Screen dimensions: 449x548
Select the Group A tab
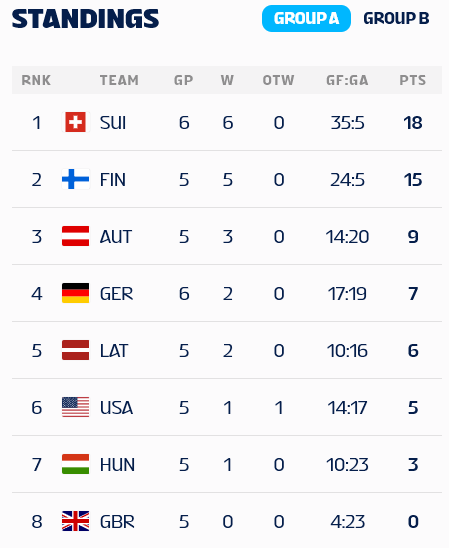pyautogui.click(x=306, y=19)
